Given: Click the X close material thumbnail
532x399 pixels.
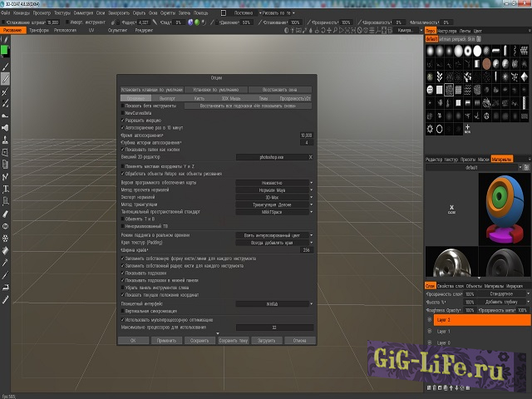Looking at the screenshot, I should point(451,209).
